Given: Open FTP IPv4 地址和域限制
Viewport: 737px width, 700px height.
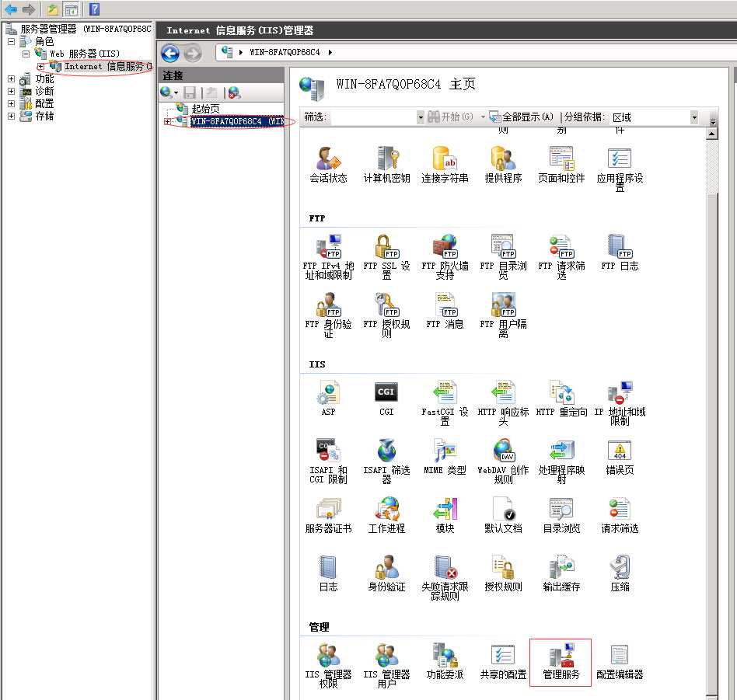Looking at the screenshot, I should [x=328, y=256].
